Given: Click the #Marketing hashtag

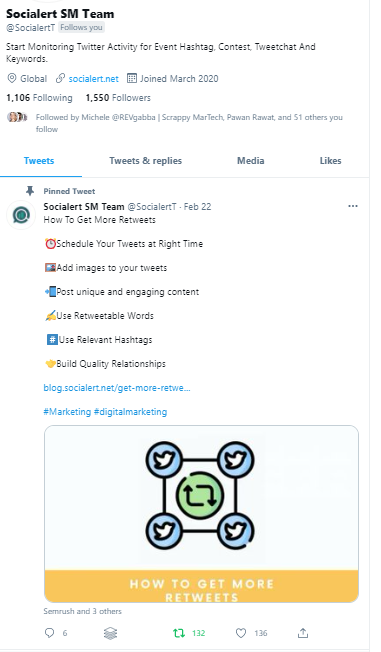Looking at the screenshot, I should [67, 412].
